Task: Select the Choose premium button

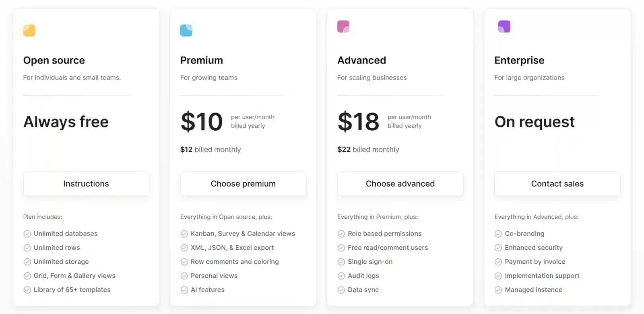Action: tap(243, 184)
